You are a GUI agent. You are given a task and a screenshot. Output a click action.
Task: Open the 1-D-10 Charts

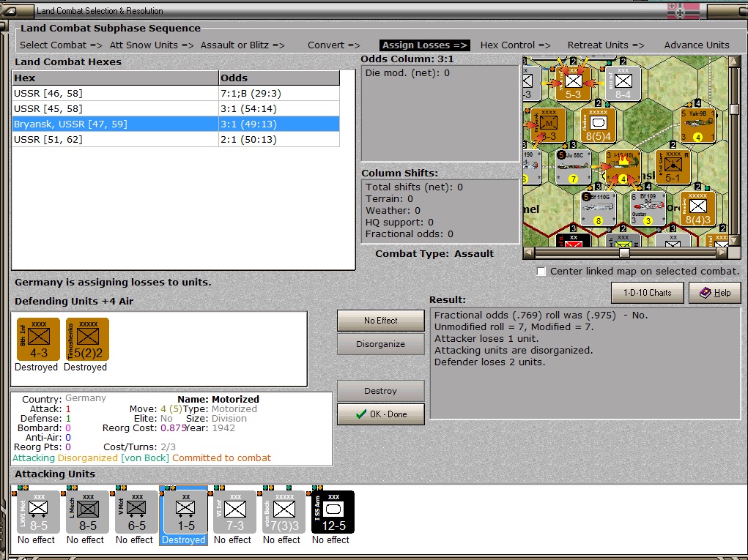pos(648,293)
